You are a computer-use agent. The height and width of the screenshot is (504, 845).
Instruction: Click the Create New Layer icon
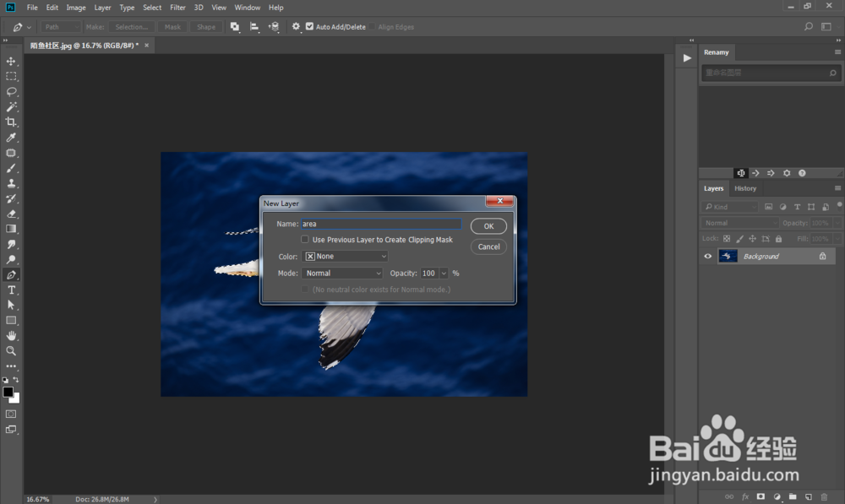point(809,496)
